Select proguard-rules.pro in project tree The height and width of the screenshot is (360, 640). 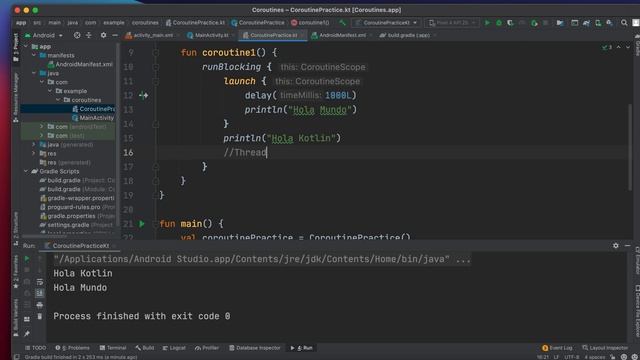pos(77,207)
